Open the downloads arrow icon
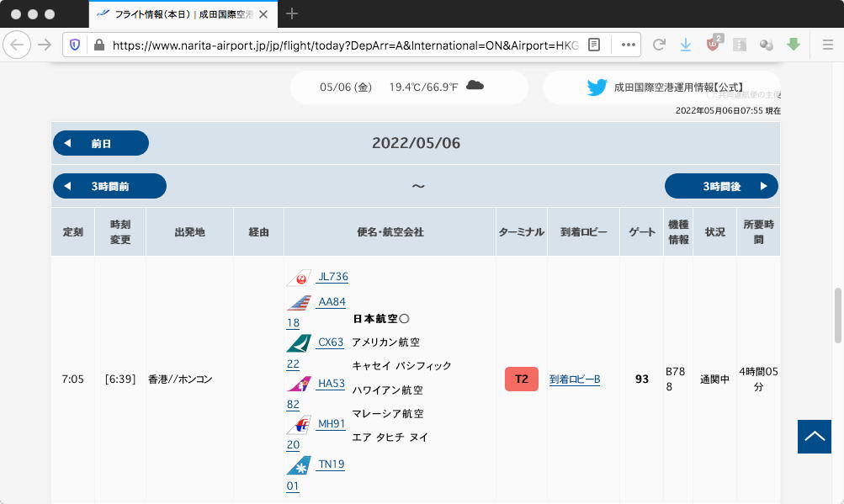This screenshot has height=504, width=844. (686, 45)
